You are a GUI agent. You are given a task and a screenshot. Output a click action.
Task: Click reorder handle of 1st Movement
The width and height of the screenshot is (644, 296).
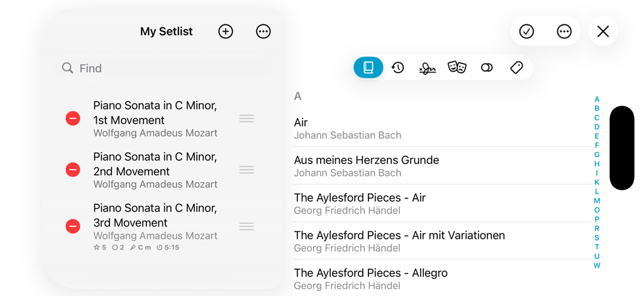coord(247,118)
